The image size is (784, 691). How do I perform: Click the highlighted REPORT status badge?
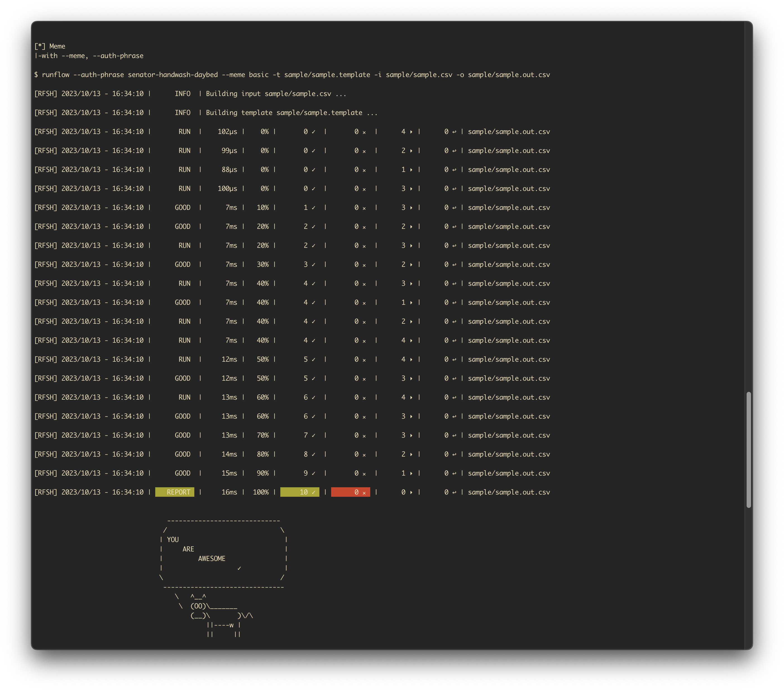[x=175, y=492]
